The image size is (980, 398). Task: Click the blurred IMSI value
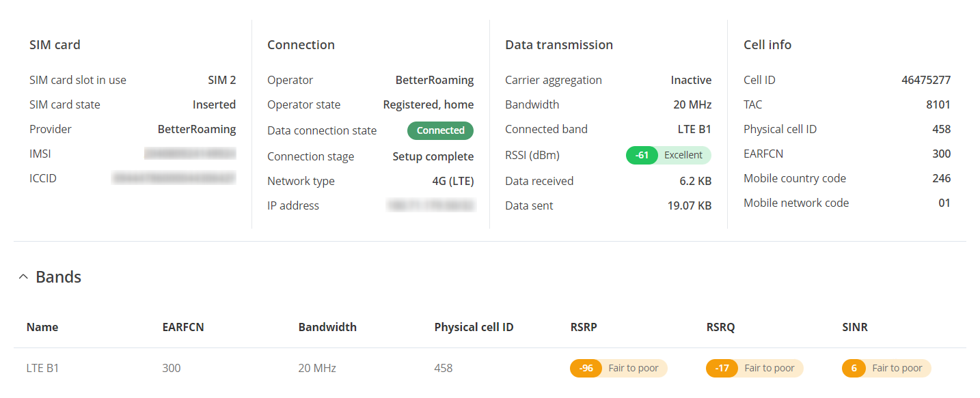click(190, 154)
